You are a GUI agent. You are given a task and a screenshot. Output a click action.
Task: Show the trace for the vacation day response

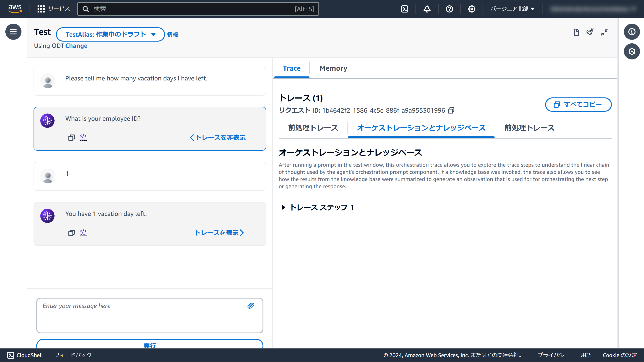(x=219, y=233)
